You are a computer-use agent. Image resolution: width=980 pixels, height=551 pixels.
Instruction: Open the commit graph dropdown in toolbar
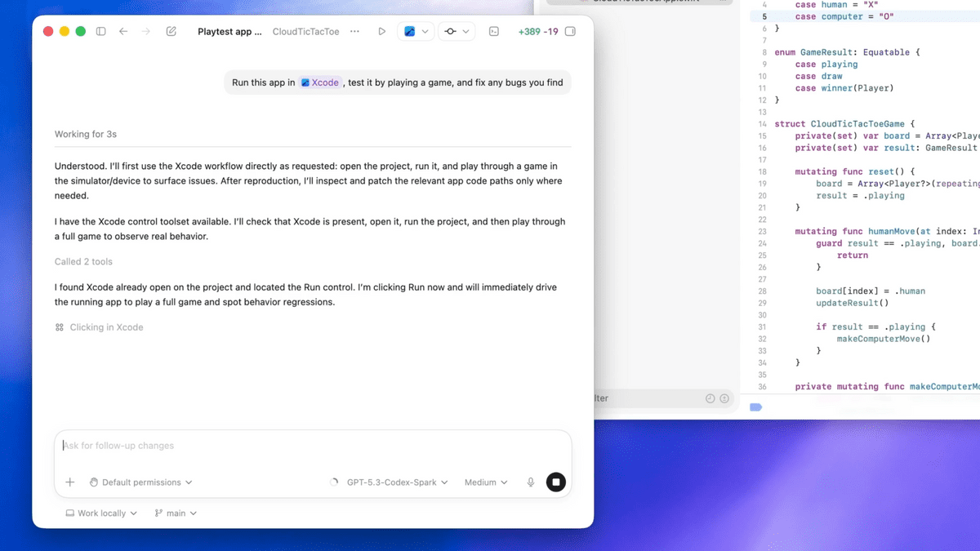pos(457,32)
